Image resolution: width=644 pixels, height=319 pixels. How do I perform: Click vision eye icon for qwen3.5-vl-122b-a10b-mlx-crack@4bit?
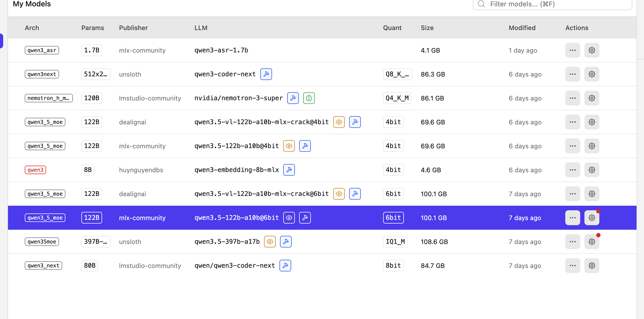339,122
